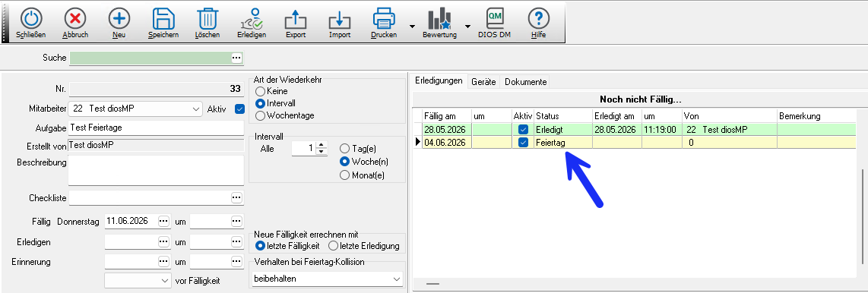868x293 pixels.
Task: Open the Export function
Action: point(296,20)
